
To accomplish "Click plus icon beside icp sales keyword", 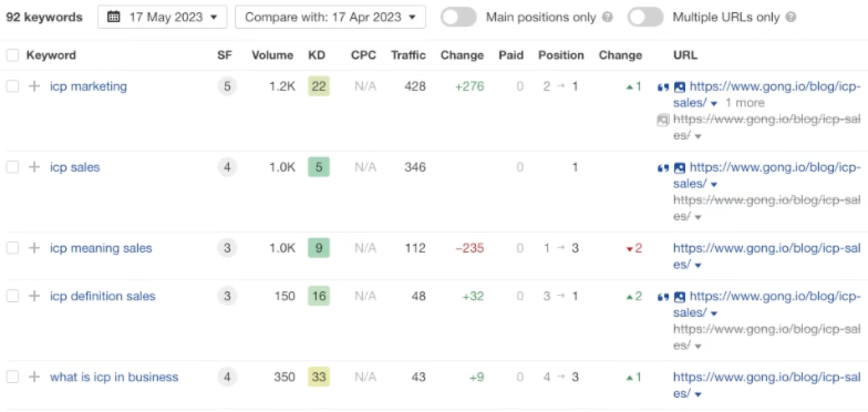I will (x=34, y=167).
